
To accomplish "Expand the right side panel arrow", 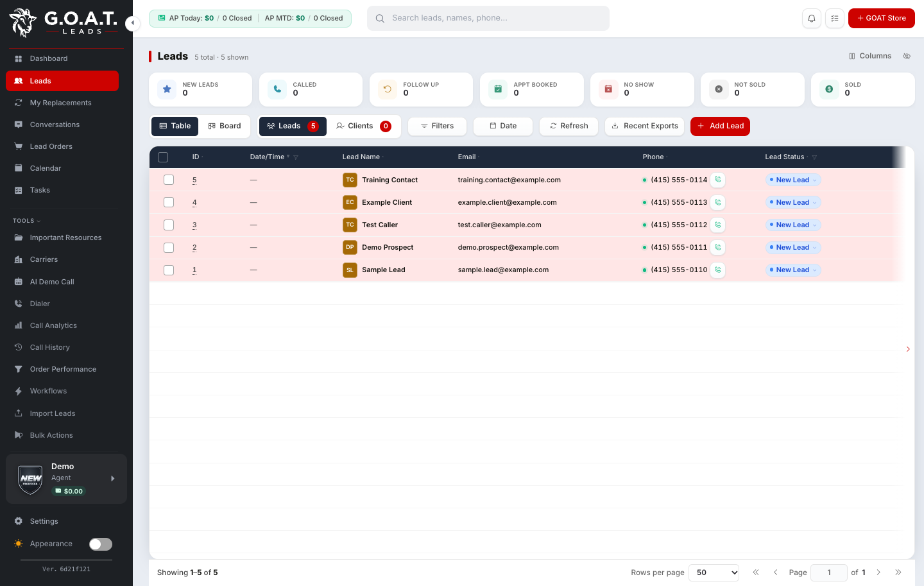I will 908,349.
